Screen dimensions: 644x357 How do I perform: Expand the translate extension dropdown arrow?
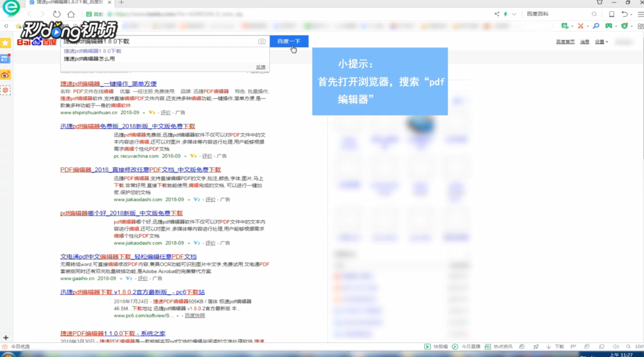[573, 26]
